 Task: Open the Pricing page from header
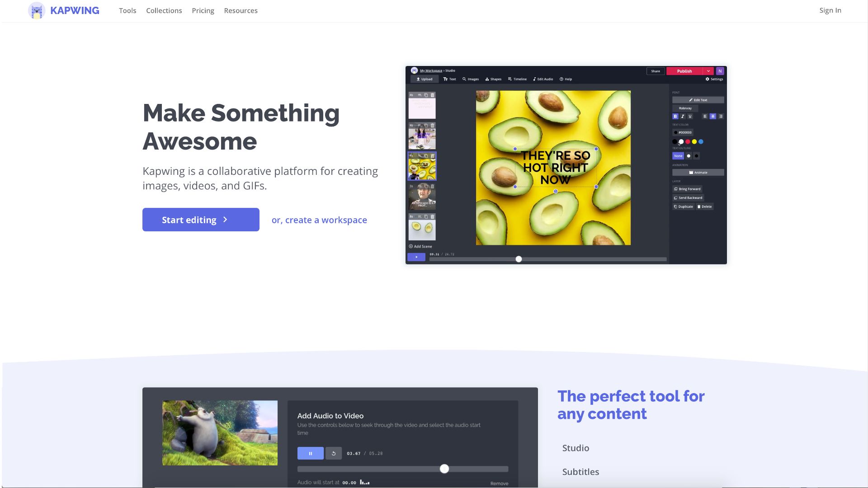[x=203, y=10]
